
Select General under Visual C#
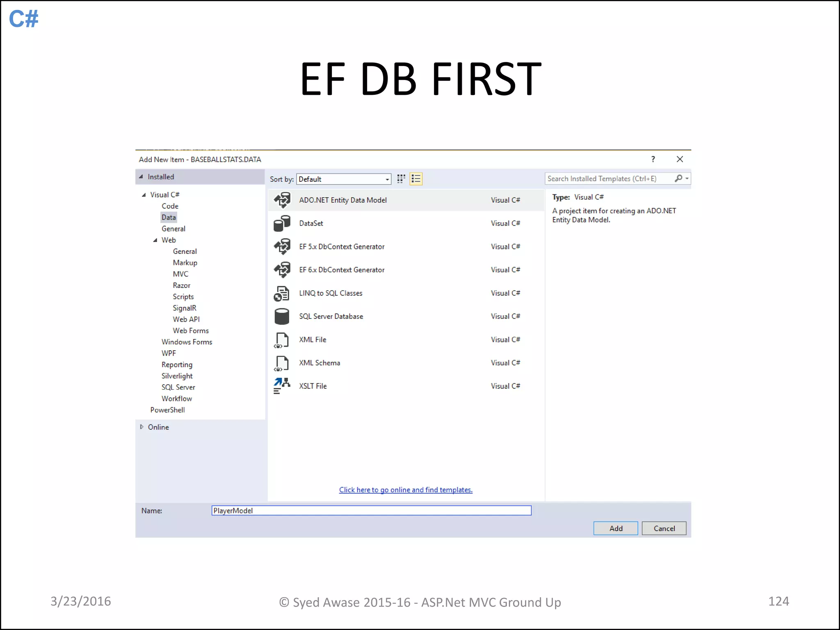coord(173,229)
